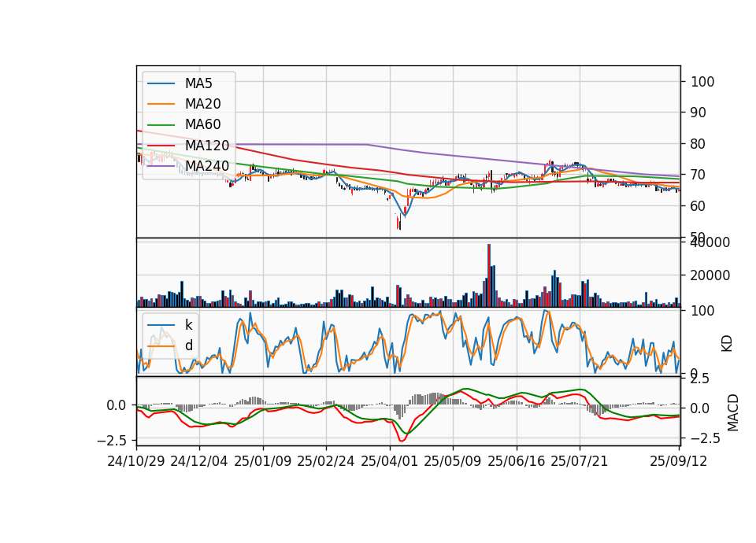Click the price axis value 90

[699, 113]
